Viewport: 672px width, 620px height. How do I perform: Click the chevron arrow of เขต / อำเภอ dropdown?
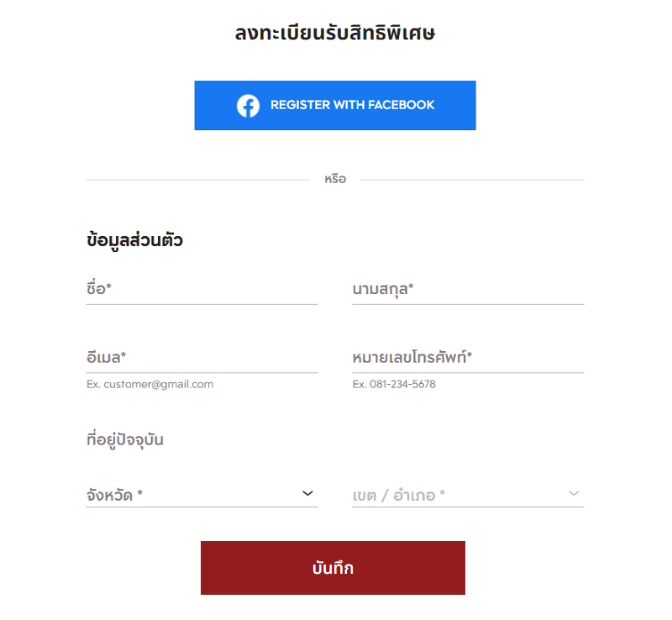click(574, 493)
